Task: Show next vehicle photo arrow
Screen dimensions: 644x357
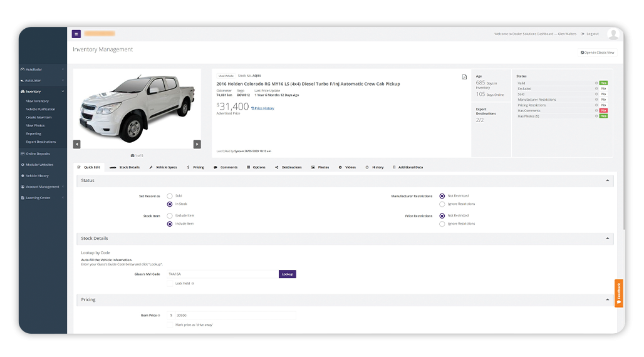Action: 197,144
